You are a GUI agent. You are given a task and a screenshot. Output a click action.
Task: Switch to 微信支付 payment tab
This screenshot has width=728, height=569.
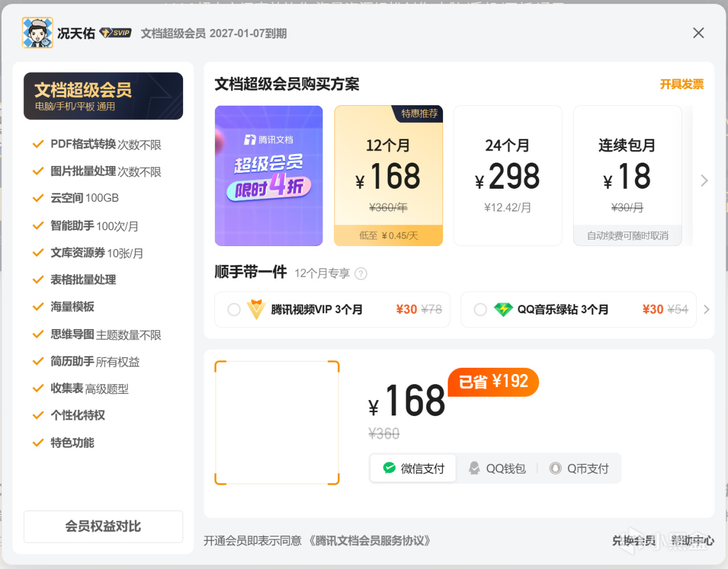tap(413, 468)
